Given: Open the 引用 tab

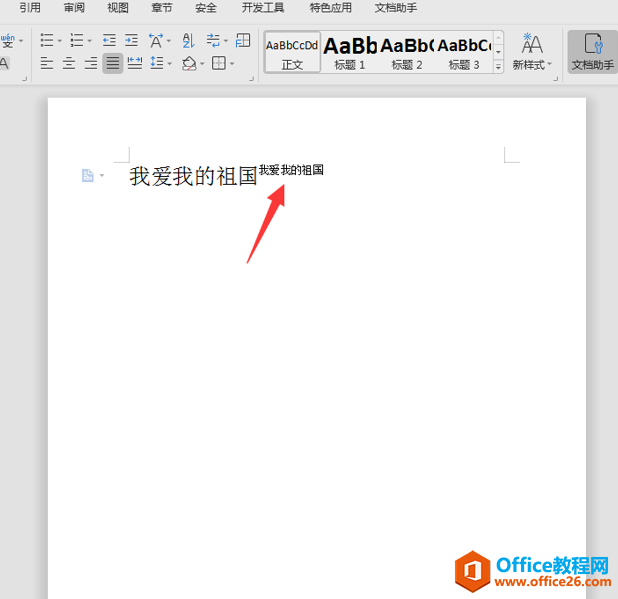Looking at the screenshot, I should point(30,7).
